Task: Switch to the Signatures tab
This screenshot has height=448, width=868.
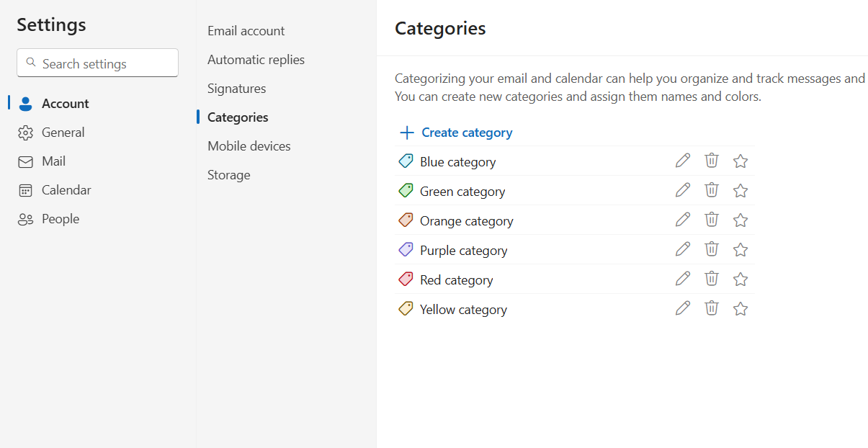Action: [236, 89]
